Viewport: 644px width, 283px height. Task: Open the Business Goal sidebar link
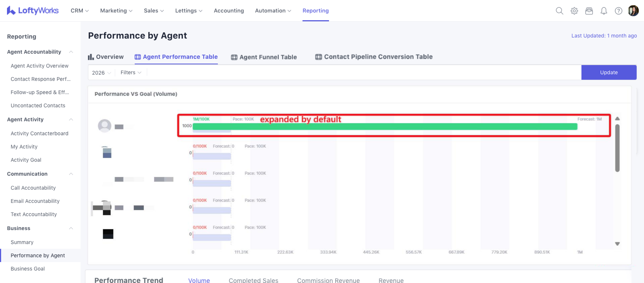point(28,268)
